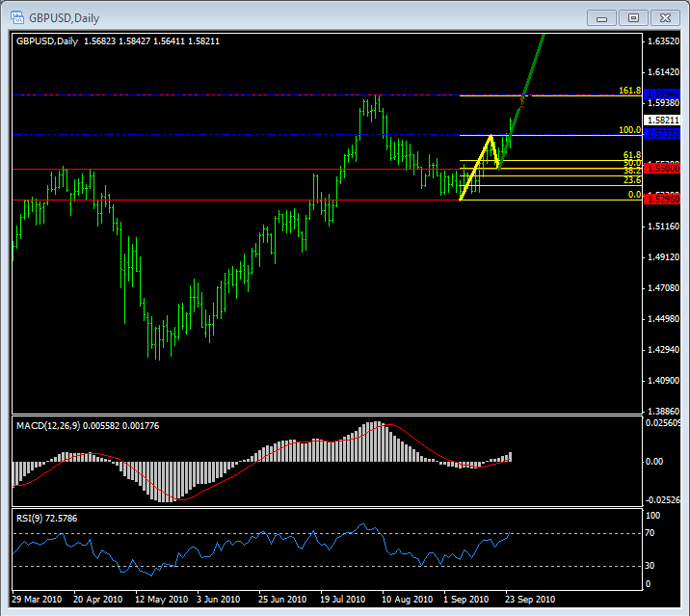This screenshot has width=690, height=616.
Task: Click the red 1.52960 price tag
Action: 661,199
